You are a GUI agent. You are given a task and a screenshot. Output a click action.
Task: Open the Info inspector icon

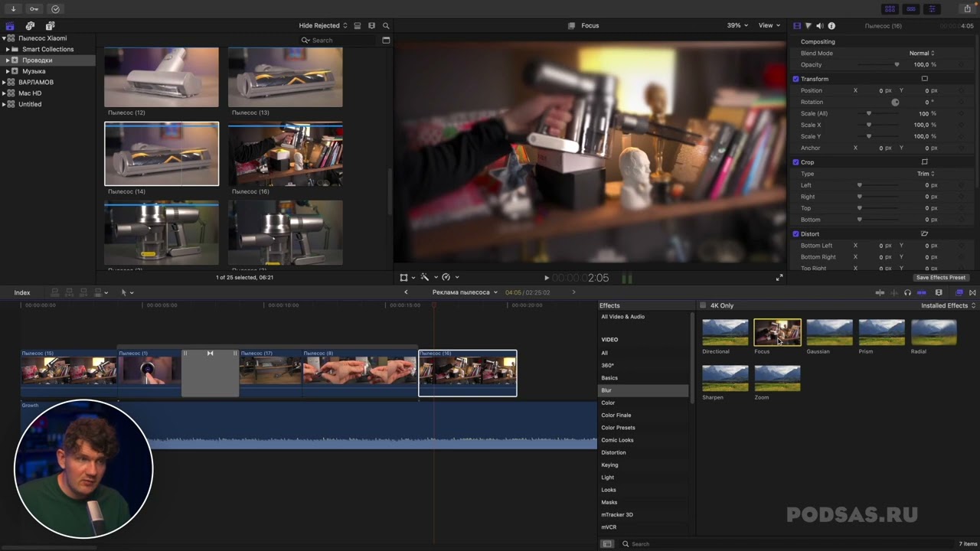(831, 26)
